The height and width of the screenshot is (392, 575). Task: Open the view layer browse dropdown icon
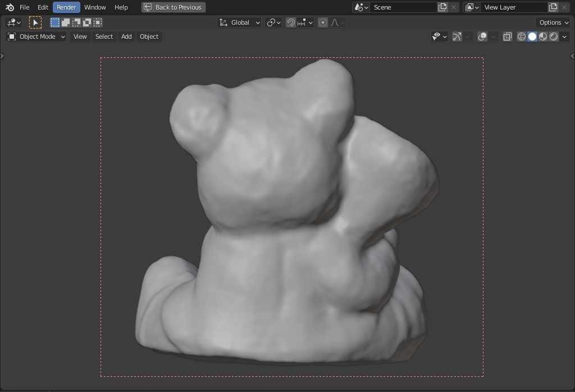click(472, 7)
